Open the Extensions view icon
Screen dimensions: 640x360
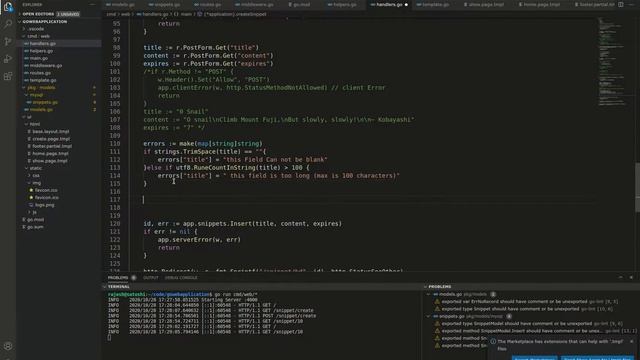pyautogui.click(x=8, y=76)
